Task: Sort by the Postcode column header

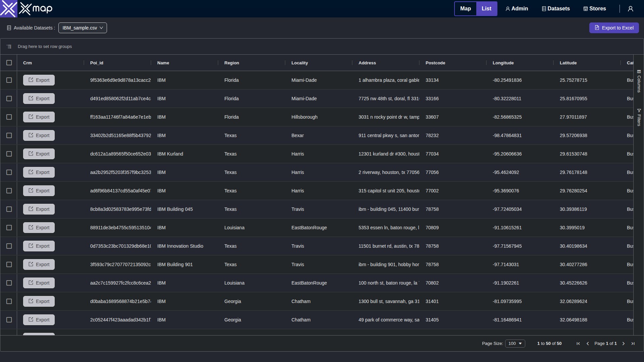Action: [435, 63]
